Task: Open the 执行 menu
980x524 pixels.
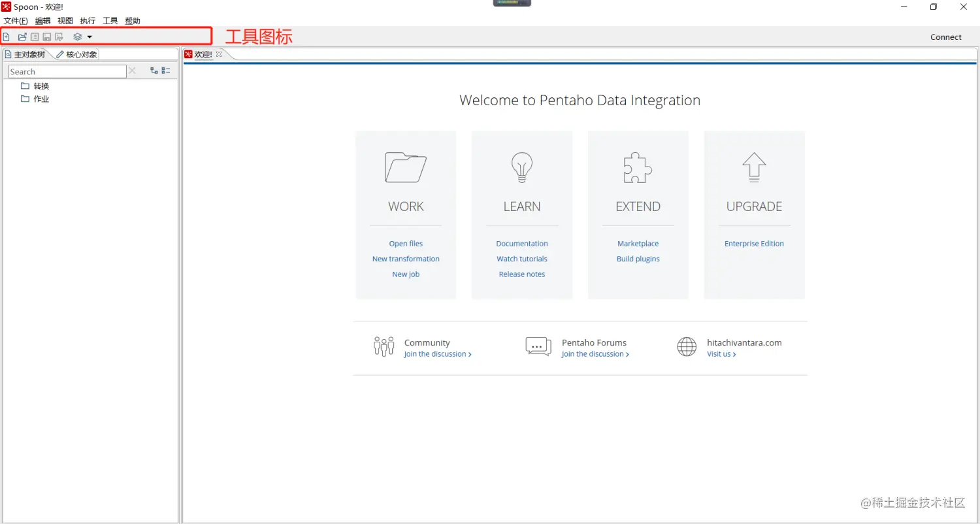Action: pyautogui.click(x=88, y=21)
